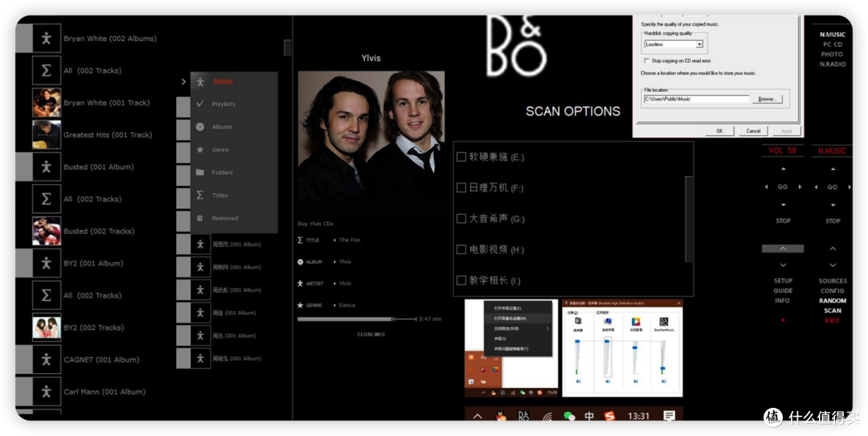868x436 pixels.
Task: Switch to N.RADIO source
Action: (x=833, y=64)
